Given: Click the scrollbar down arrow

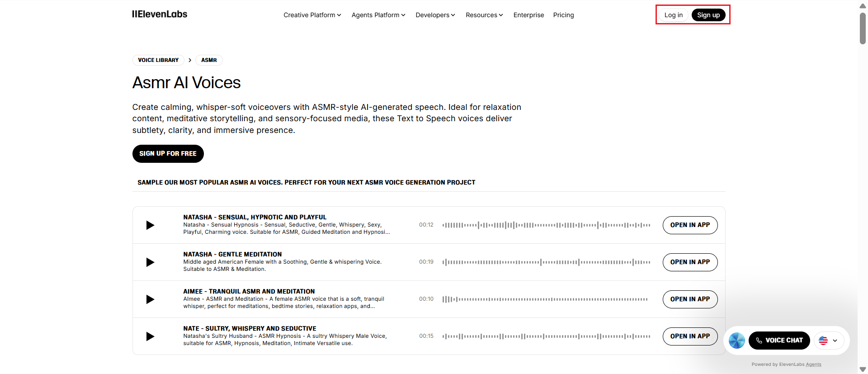Looking at the screenshot, I should point(863,369).
